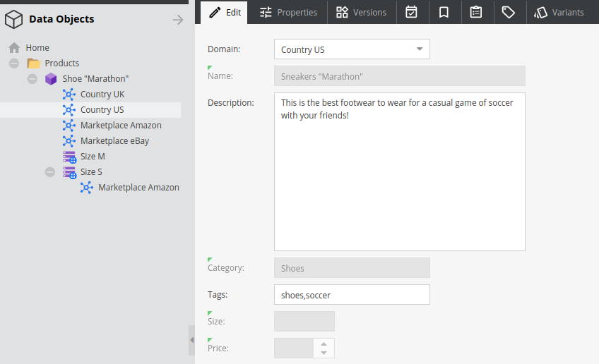Screen dimensions: 599x364
Task: Click the Country UK variant icon
Action: click(x=69, y=95)
